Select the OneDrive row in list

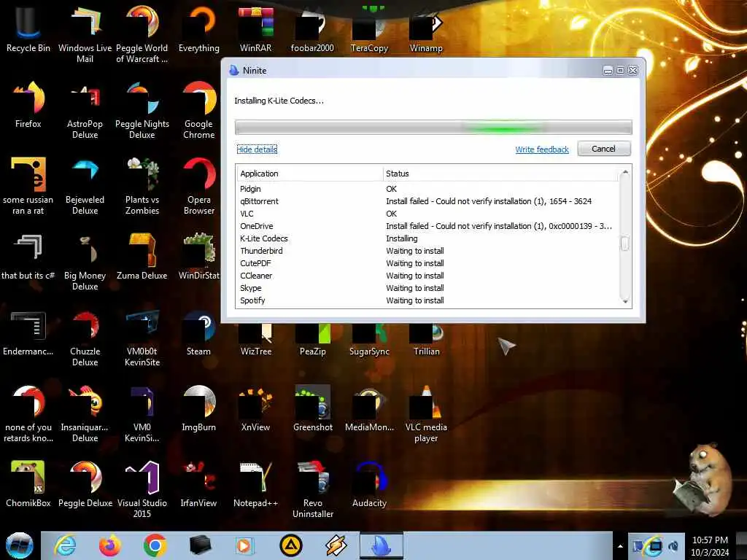point(427,226)
